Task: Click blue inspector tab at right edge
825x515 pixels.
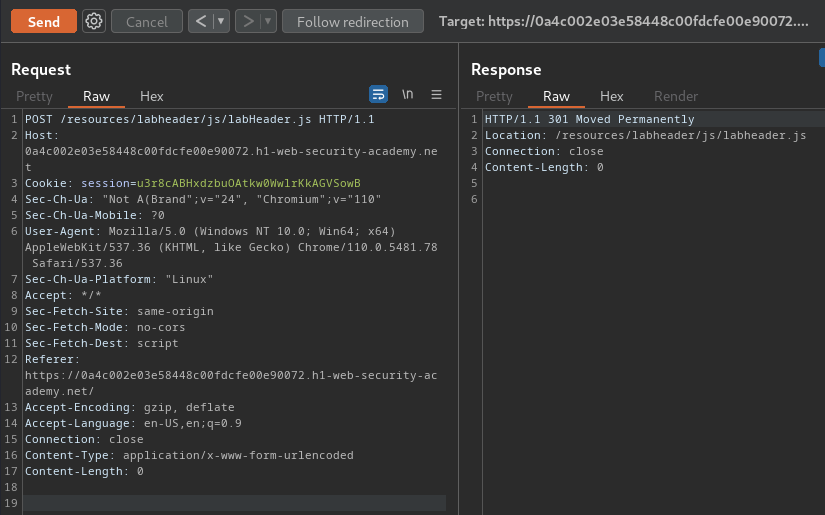Action: coord(822,58)
